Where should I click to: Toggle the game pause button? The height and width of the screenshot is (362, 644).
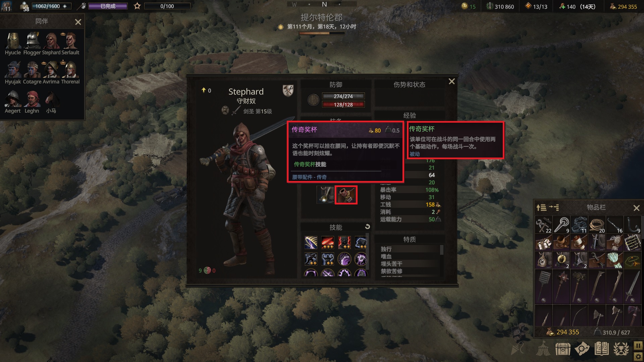click(638, 346)
